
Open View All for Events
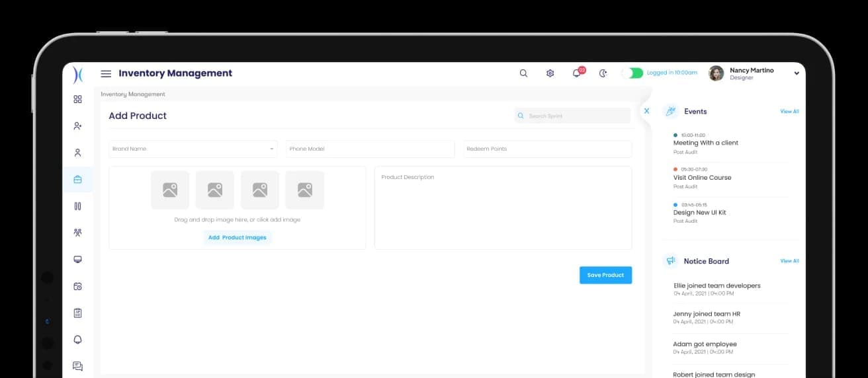(x=789, y=112)
